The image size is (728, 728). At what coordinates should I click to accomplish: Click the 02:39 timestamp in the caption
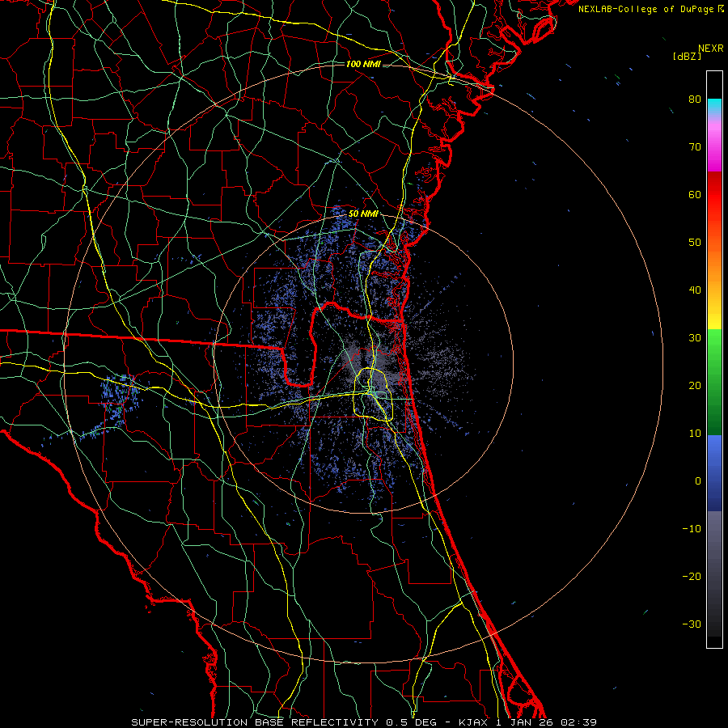[x=578, y=722]
